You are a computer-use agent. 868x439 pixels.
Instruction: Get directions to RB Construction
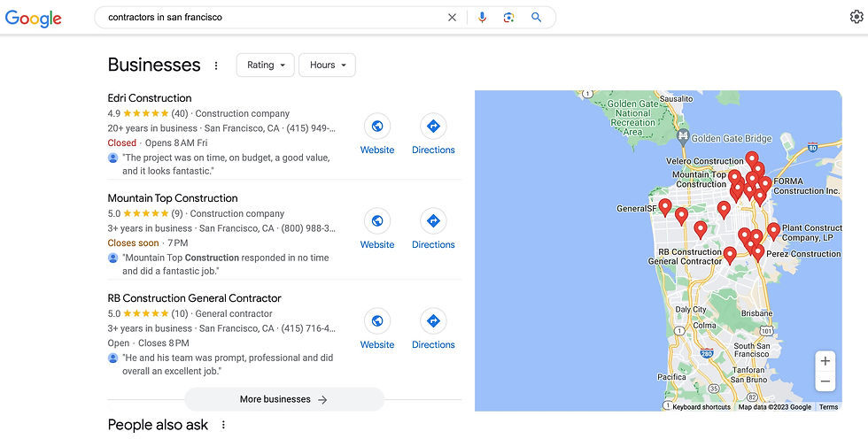pos(433,321)
